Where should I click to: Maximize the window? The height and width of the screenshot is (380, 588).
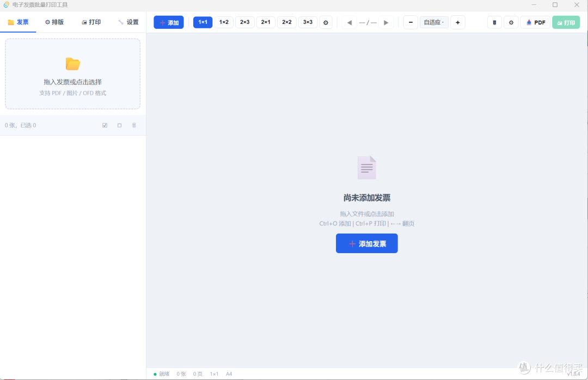(555, 5)
